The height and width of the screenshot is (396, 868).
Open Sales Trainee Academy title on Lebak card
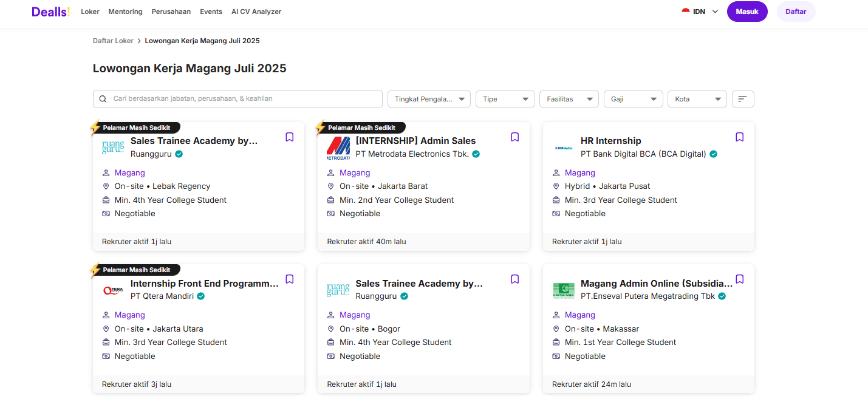click(x=194, y=141)
